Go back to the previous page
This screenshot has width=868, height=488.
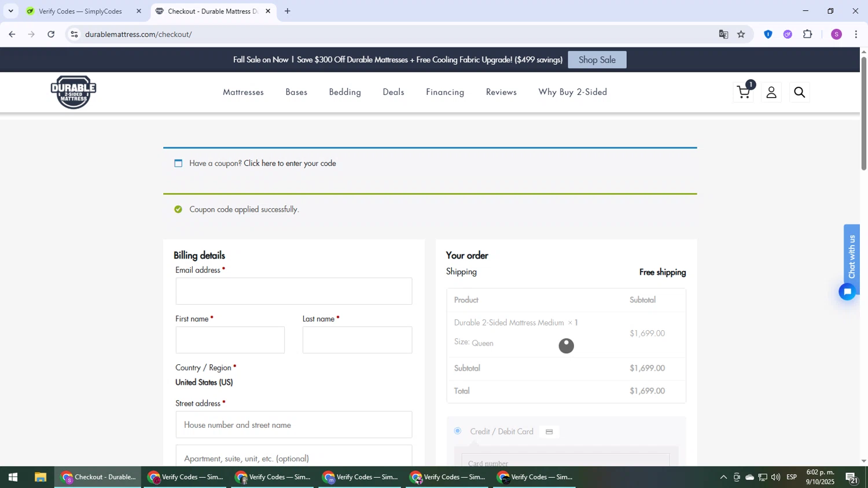coord(12,34)
